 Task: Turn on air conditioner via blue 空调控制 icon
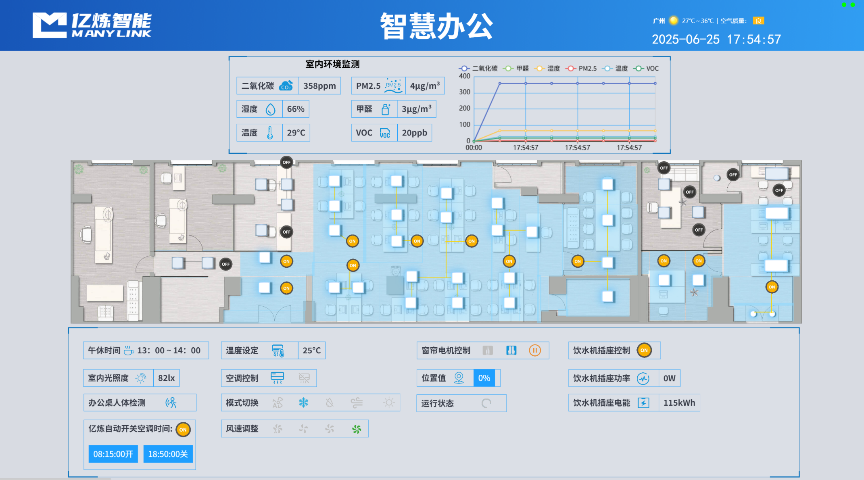(277, 377)
